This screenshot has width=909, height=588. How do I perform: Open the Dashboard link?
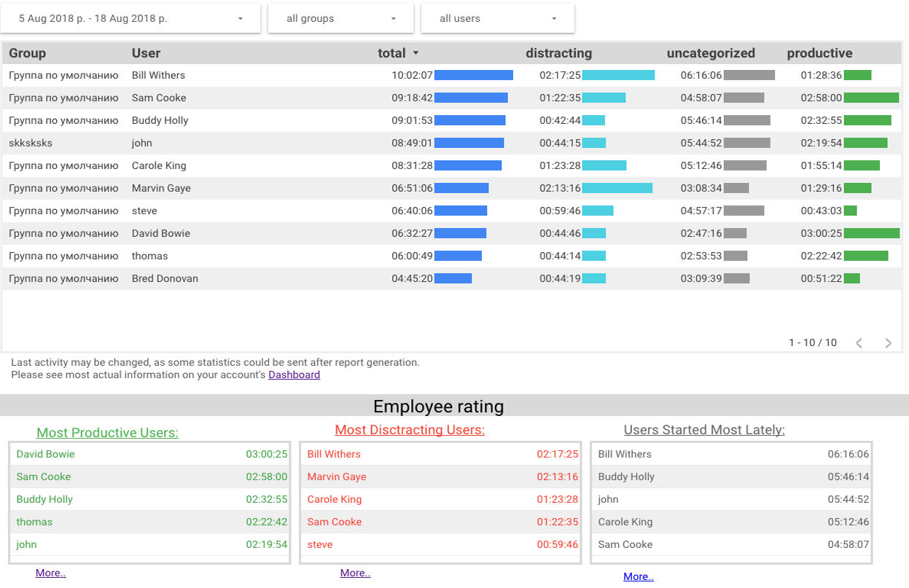pyautogui.click(x=294, y=374)
